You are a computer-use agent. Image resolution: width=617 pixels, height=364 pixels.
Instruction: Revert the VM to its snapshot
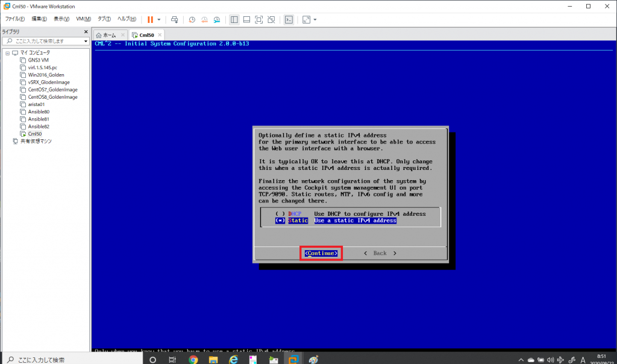(205, 19)
